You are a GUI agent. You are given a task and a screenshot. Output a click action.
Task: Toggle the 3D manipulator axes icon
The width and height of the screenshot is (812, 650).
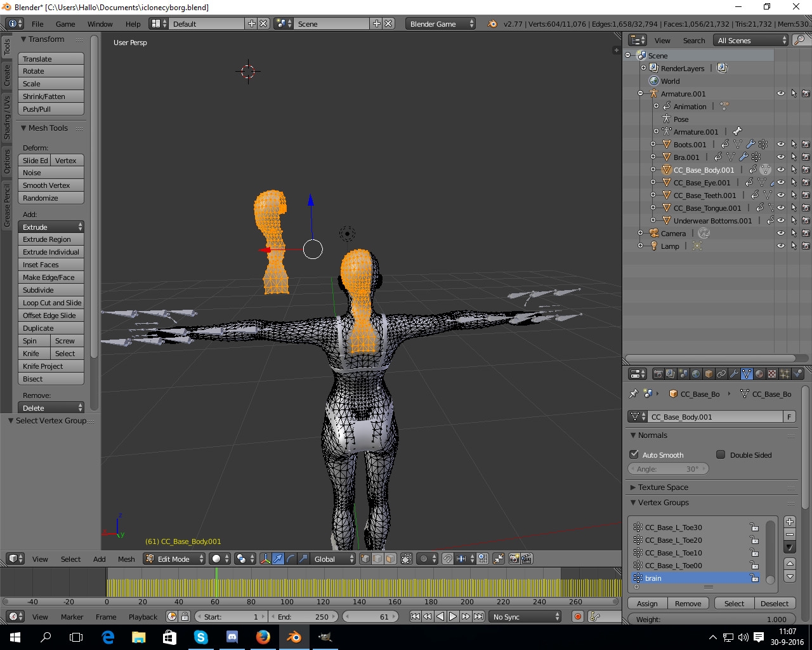[265, 559]
